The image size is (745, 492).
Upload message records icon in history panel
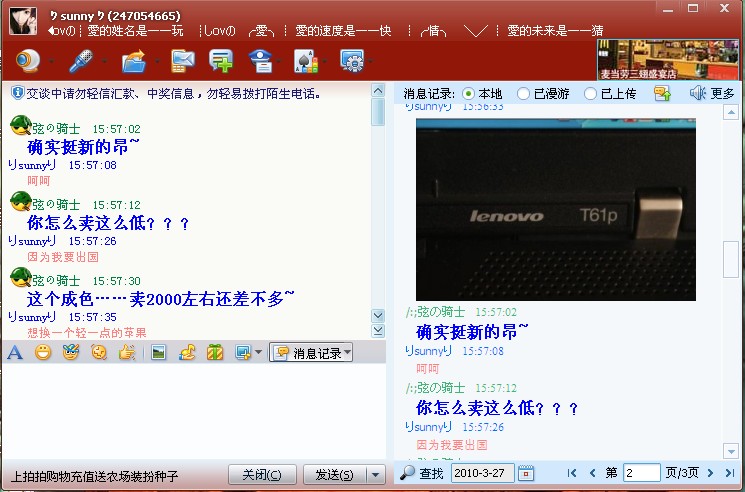662,93
